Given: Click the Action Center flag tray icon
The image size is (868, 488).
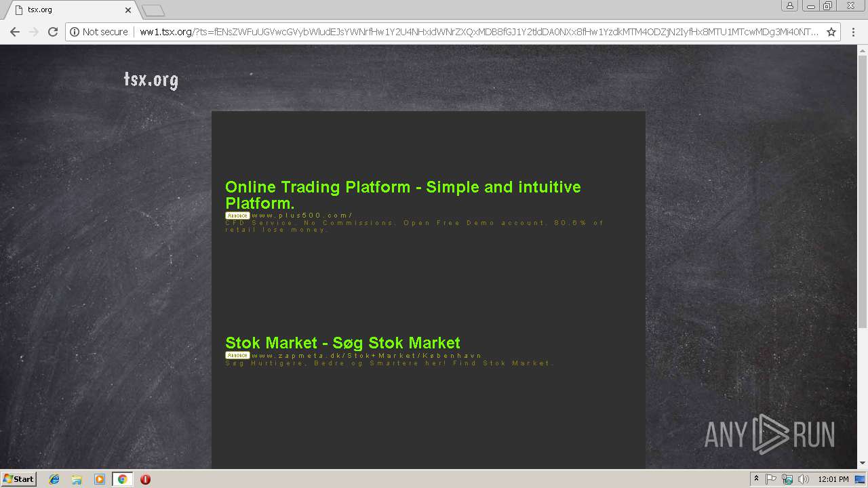Looking at the screenshot, I should (771, 479).
